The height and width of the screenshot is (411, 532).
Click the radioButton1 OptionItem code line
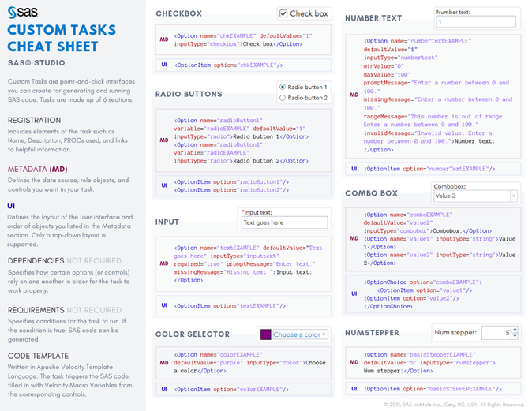coord(231,182)
